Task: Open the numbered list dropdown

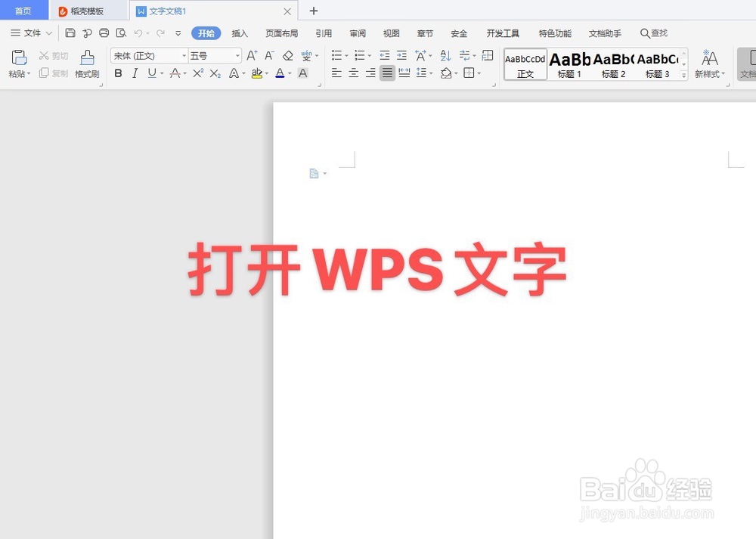Action: [x=370, y=56]
